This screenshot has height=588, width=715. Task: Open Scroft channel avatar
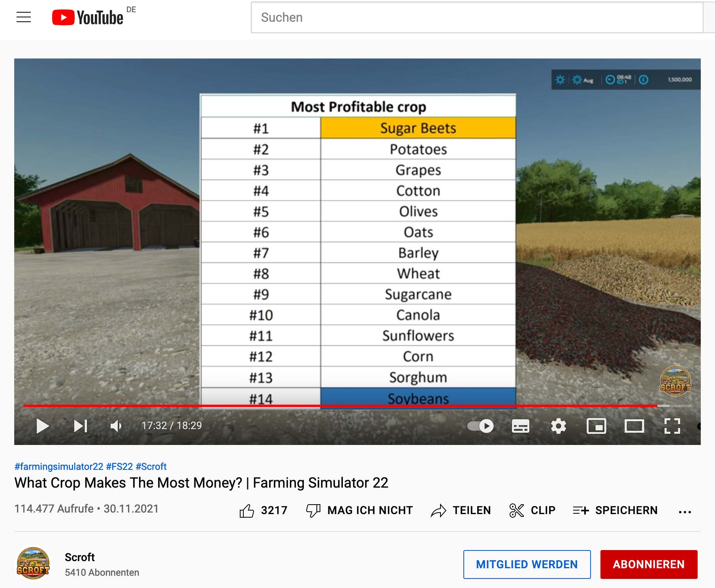[33, 563]
